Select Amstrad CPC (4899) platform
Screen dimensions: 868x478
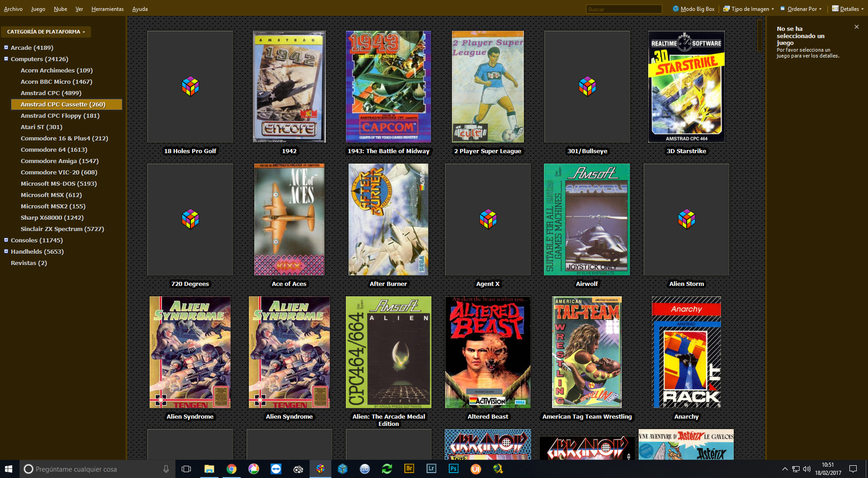point(51,93)
